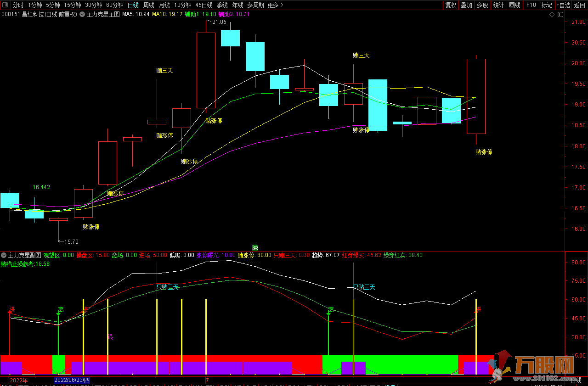
Task: Toggle the left sidebar panel icon
Action: pyautogui.click(x=5, y=5)
